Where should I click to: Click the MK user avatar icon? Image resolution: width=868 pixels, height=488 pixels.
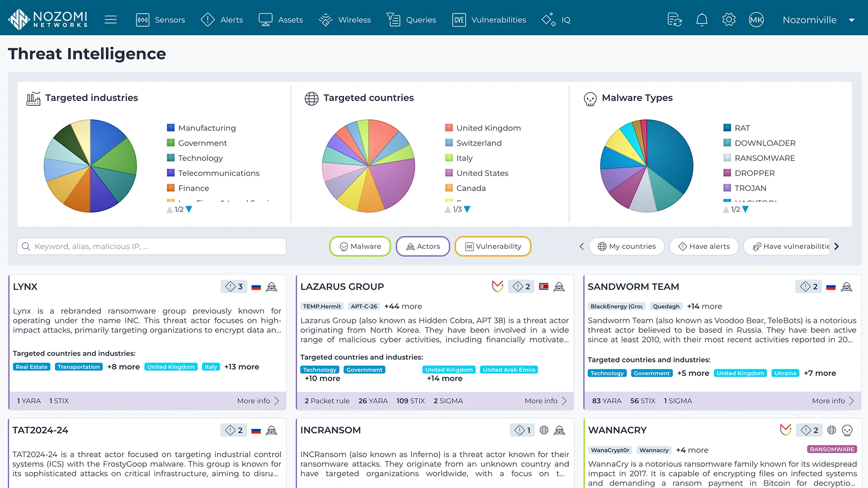point(756,19)
